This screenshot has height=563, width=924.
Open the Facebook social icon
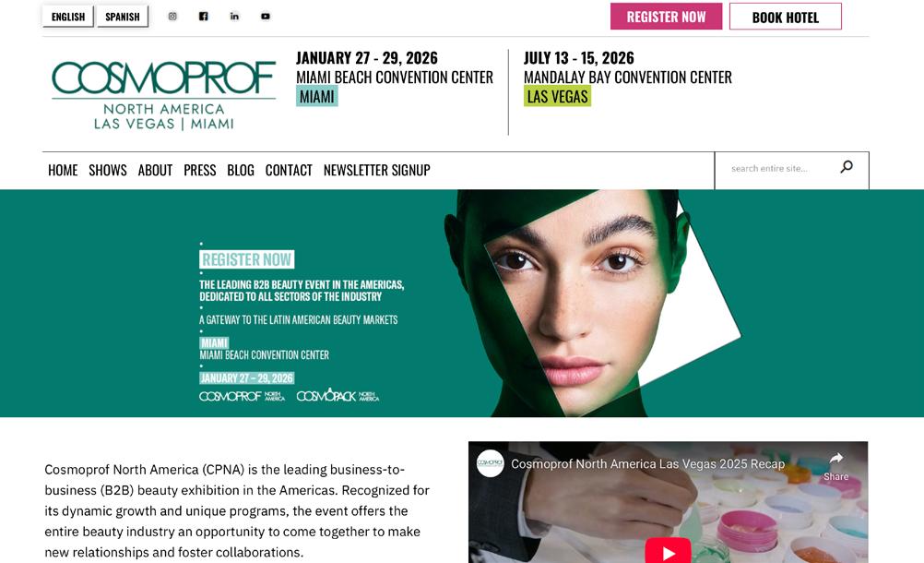203,17
